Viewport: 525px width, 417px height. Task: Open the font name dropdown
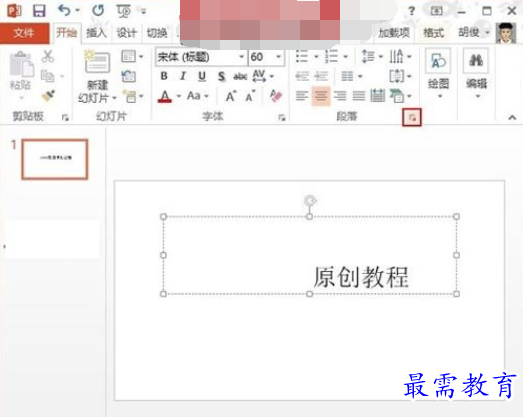pyautogui.click(x=241, y=57)
